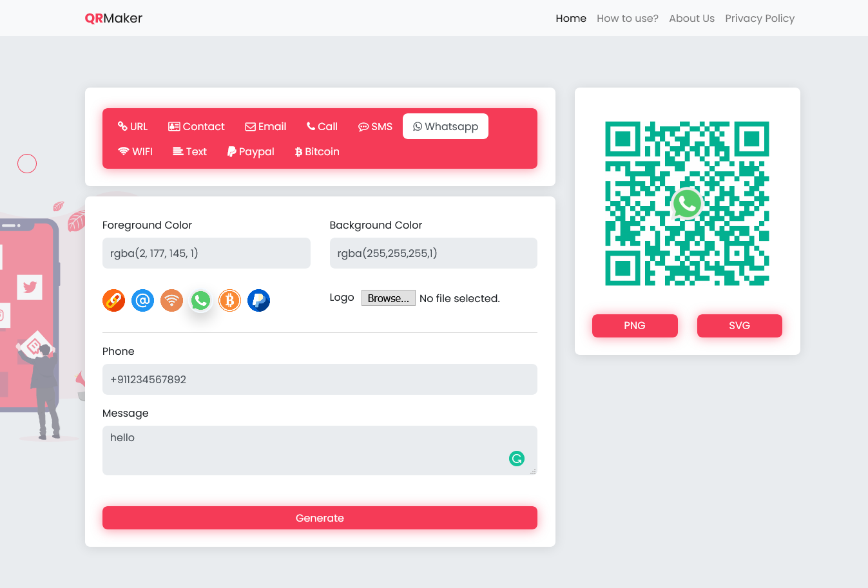Switch to the Bitcoin tab
This screenshot has height=588, width=868.
point(317,151)
